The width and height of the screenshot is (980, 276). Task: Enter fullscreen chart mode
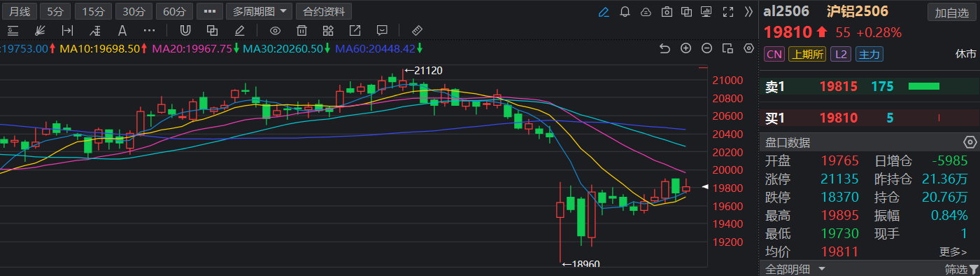[x=727, y=12]
